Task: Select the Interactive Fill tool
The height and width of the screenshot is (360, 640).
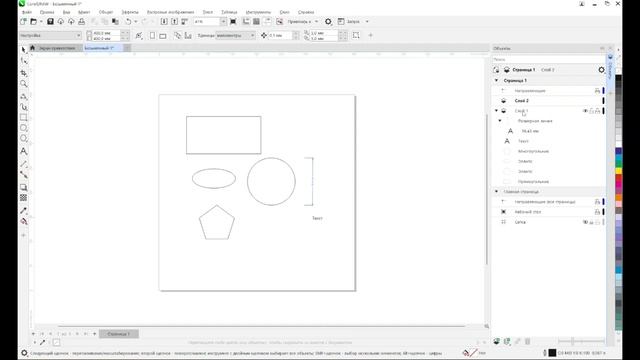Action: pos(24,222)
